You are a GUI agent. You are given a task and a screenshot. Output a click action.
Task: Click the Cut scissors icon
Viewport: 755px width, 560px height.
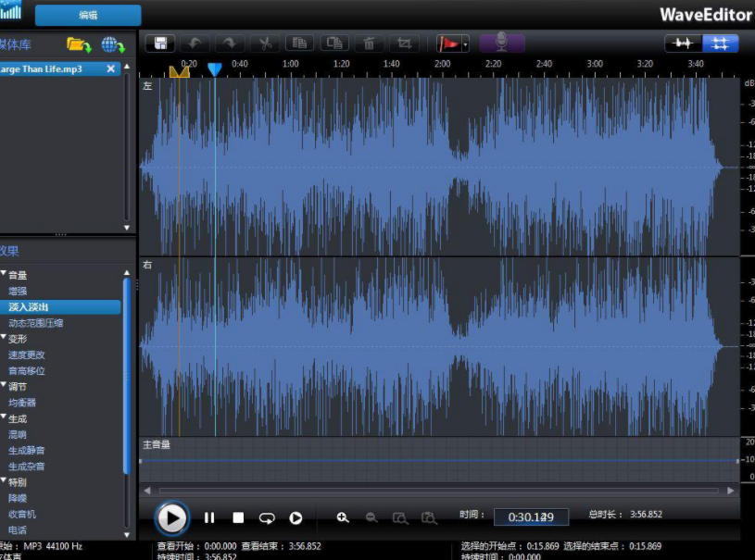(x=265, y=44)
